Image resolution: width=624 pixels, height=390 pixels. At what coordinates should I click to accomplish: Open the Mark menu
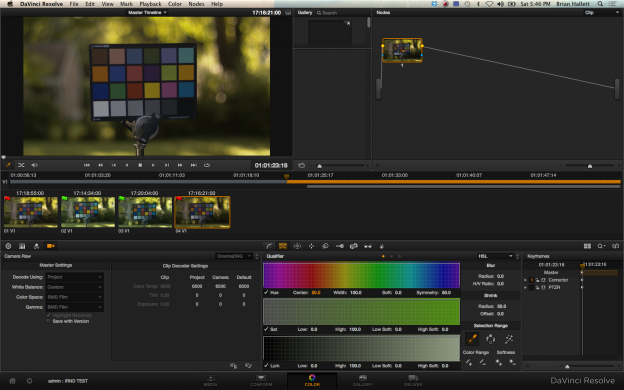(127, 4)
